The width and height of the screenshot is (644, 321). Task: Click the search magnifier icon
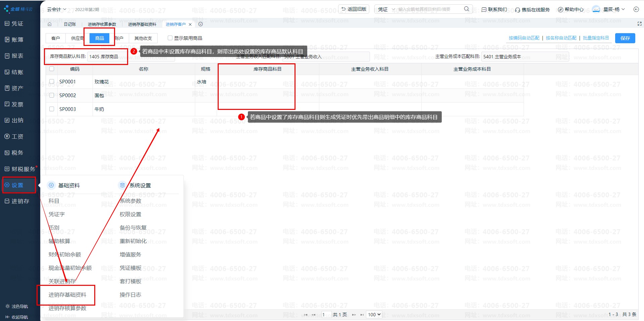click(466, 9)
